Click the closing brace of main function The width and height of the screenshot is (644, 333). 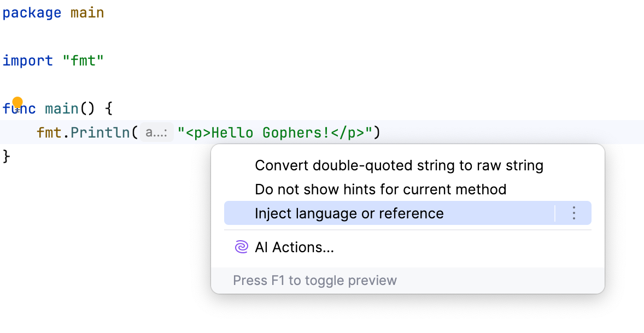(7, 156)
